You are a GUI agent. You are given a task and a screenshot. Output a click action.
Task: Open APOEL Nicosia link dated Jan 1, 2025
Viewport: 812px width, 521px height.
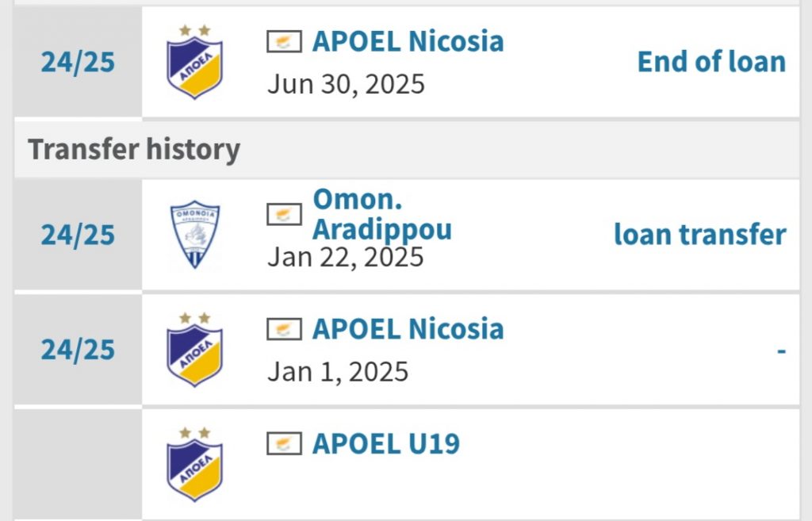pyautogui.click(x=408, y=329)
